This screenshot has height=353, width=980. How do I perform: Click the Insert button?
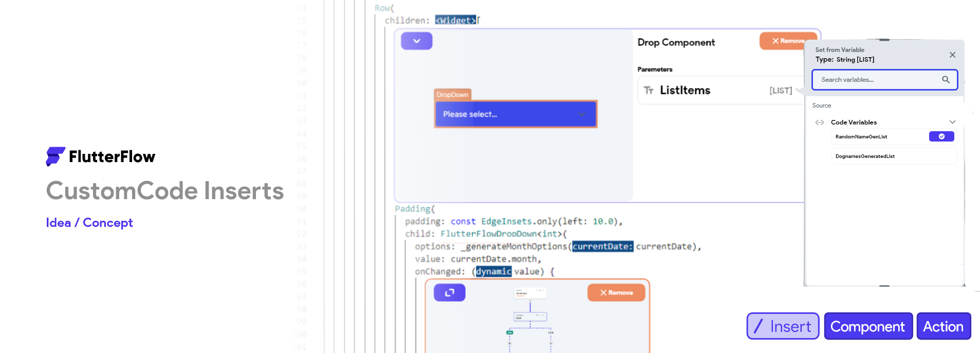tap(783, 326)
